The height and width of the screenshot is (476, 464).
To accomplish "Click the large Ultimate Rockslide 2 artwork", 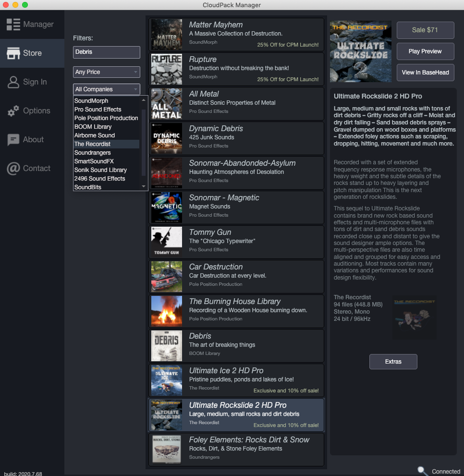I will pos(361,51).
